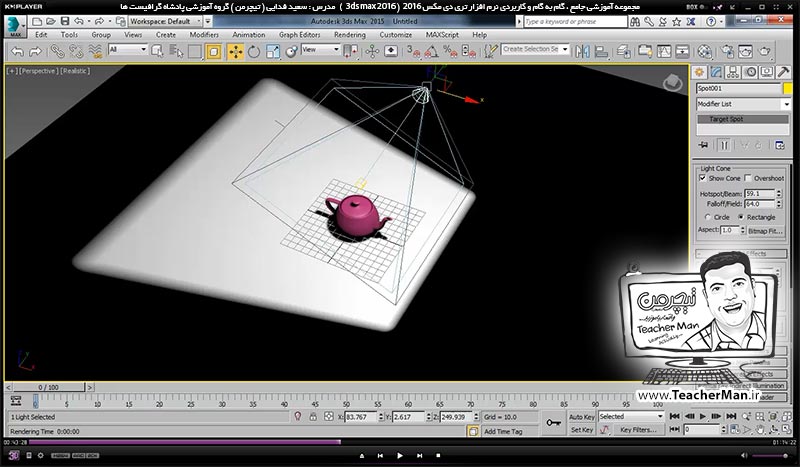Click the yellow object color swatch

point(788,88)
